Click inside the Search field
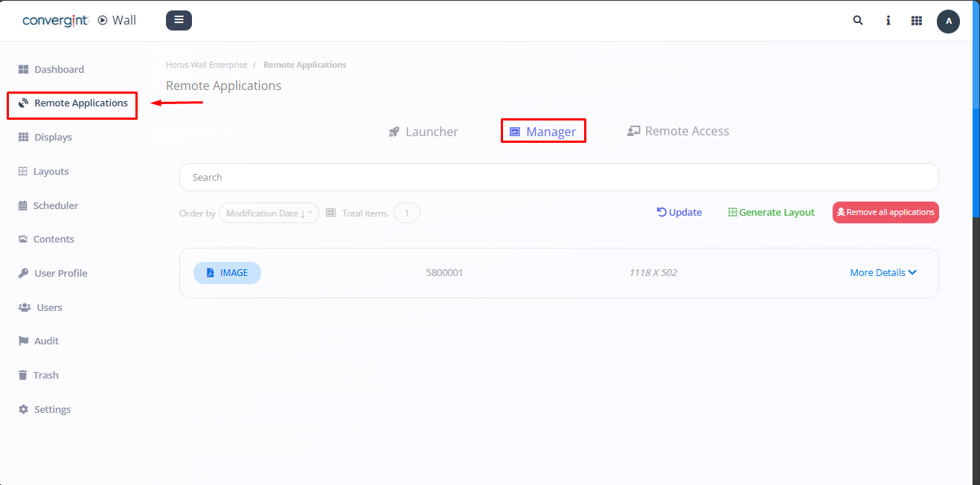 tap(558, 177)
